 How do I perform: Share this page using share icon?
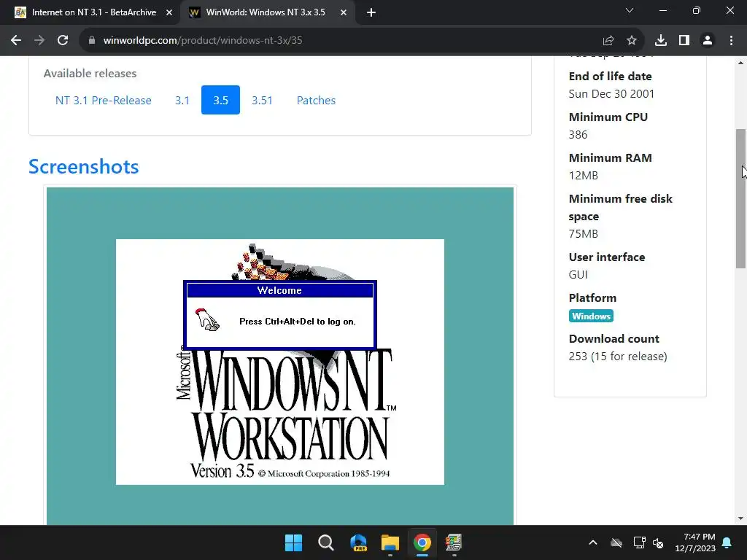click(608, 41)
